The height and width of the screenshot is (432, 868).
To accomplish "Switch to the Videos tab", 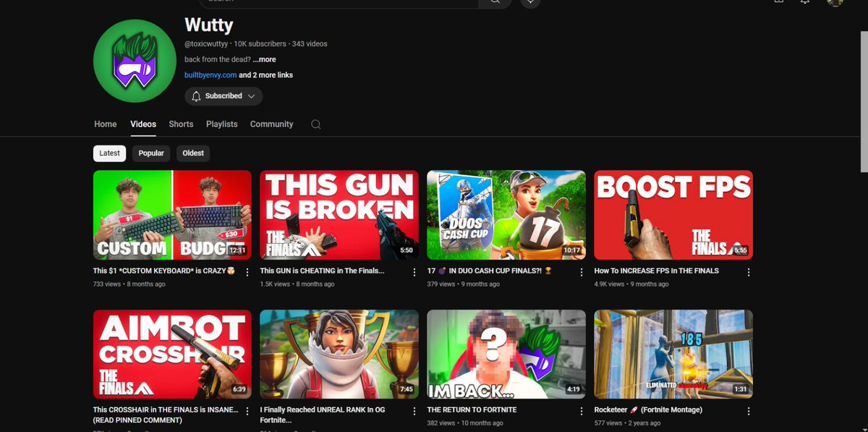I will (x=143, y=124).
